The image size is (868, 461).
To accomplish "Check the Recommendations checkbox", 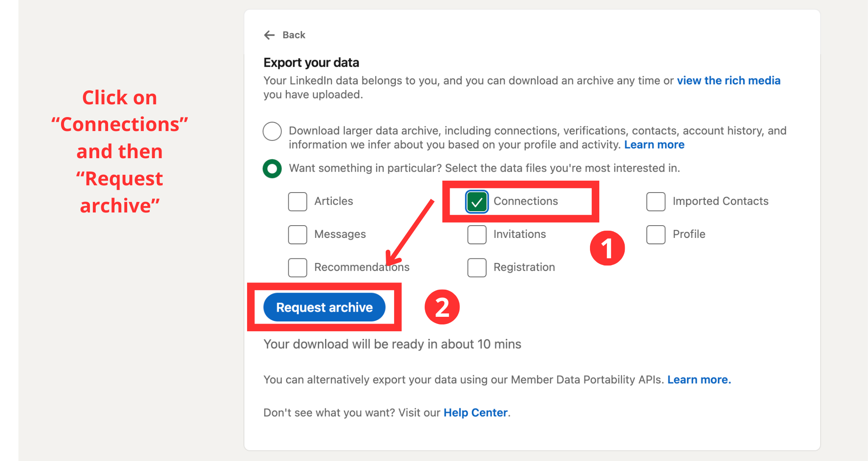I will (297, 267).
